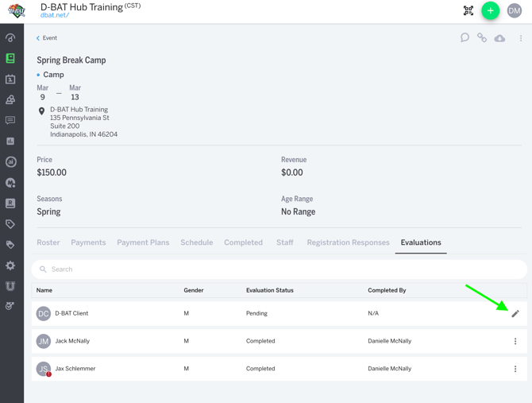This screenshot has width=532, height=403.
Task: Click the evaluations Search field
Action: [x=278, y=269]
